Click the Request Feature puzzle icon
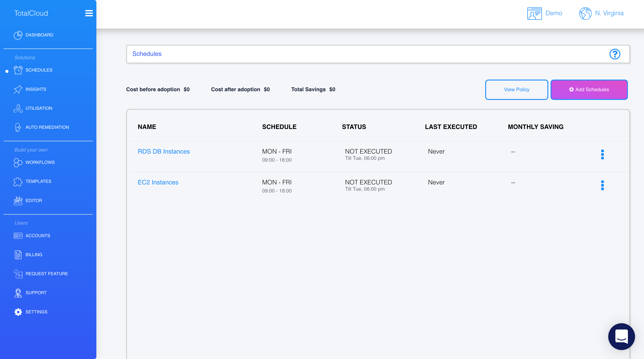Viewport: 644px width, 359px height. pos(18,274)
